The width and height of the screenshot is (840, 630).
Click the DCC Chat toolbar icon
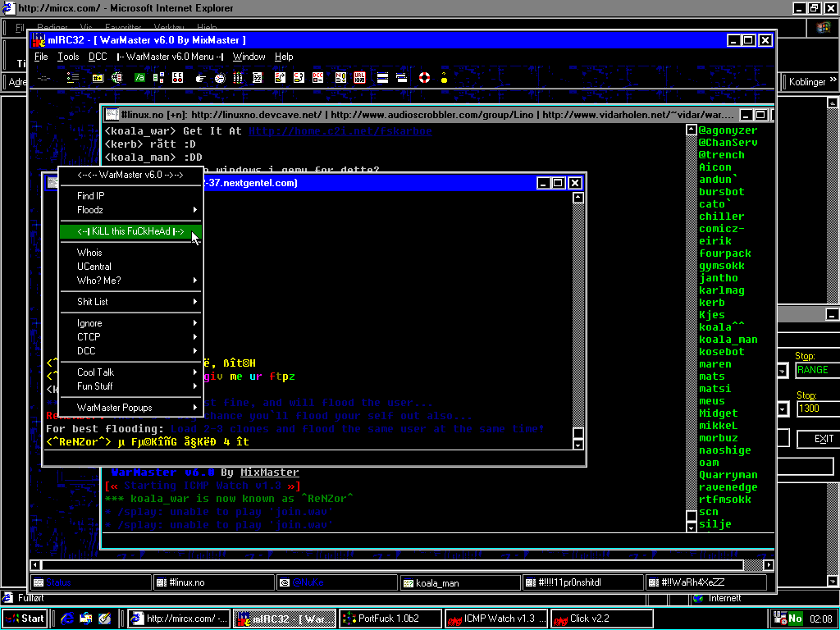point(299,78)
